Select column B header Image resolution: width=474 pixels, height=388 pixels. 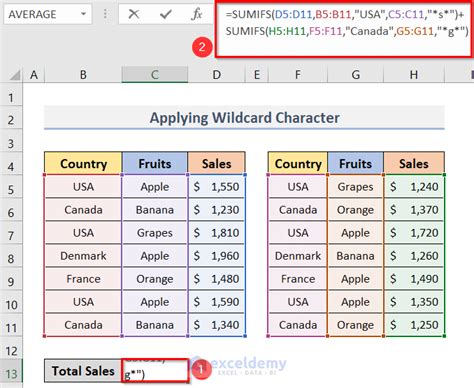[83, 75]
